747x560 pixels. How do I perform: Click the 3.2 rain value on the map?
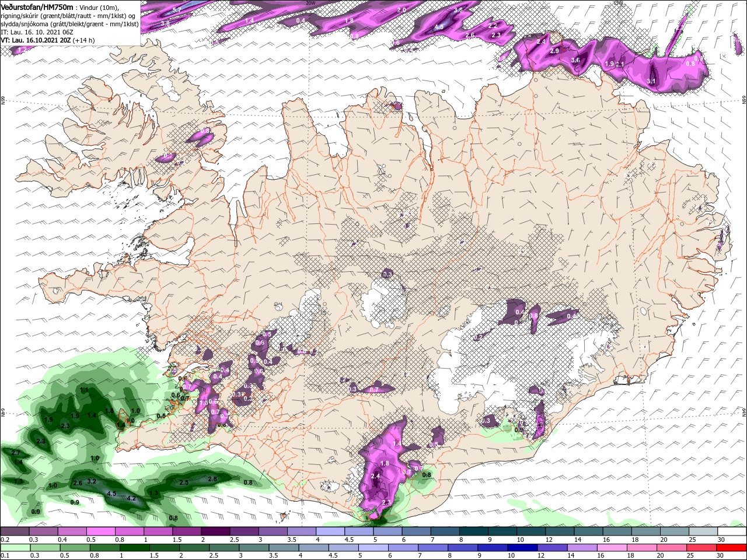click(92, 481)
